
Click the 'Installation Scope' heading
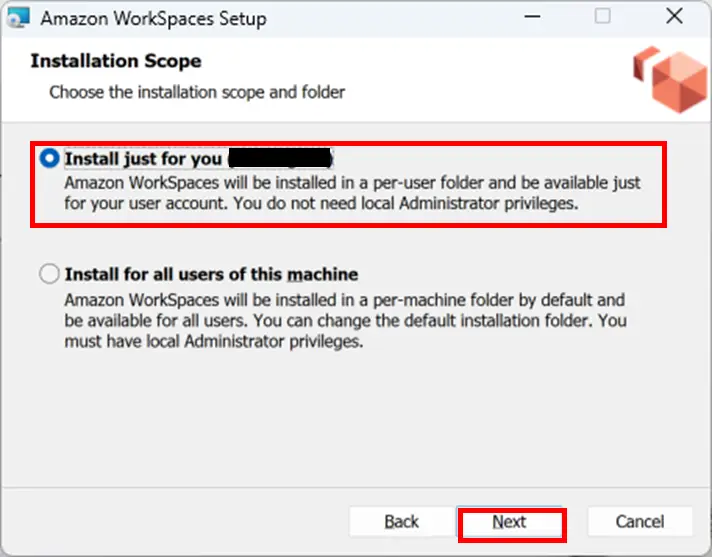116,61
